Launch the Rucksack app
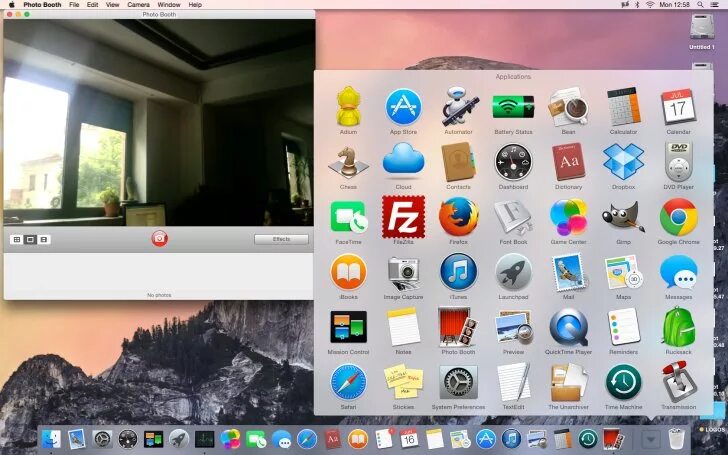Screen dimensions: 728x455 [678, 327]
